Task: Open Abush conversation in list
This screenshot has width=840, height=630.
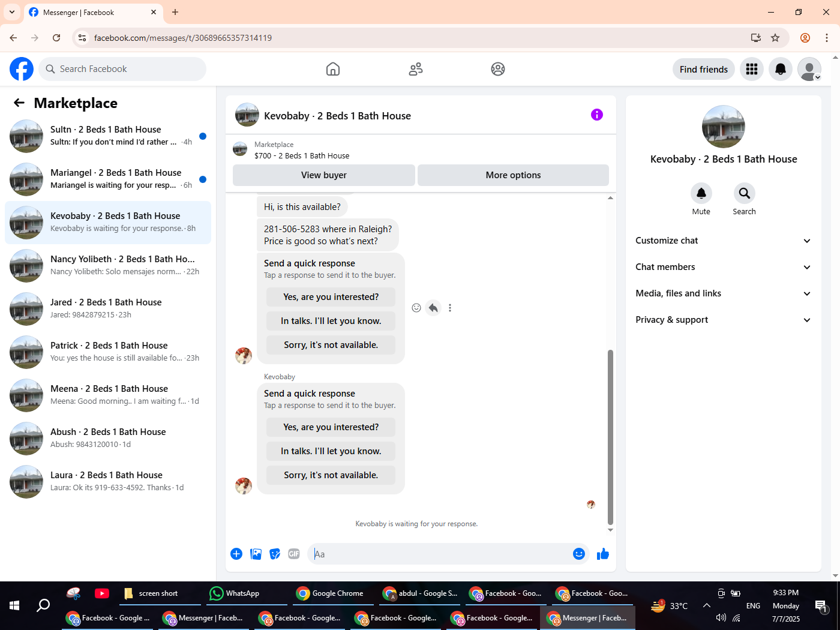Action: pyautogui.click(x=108, y=438)
